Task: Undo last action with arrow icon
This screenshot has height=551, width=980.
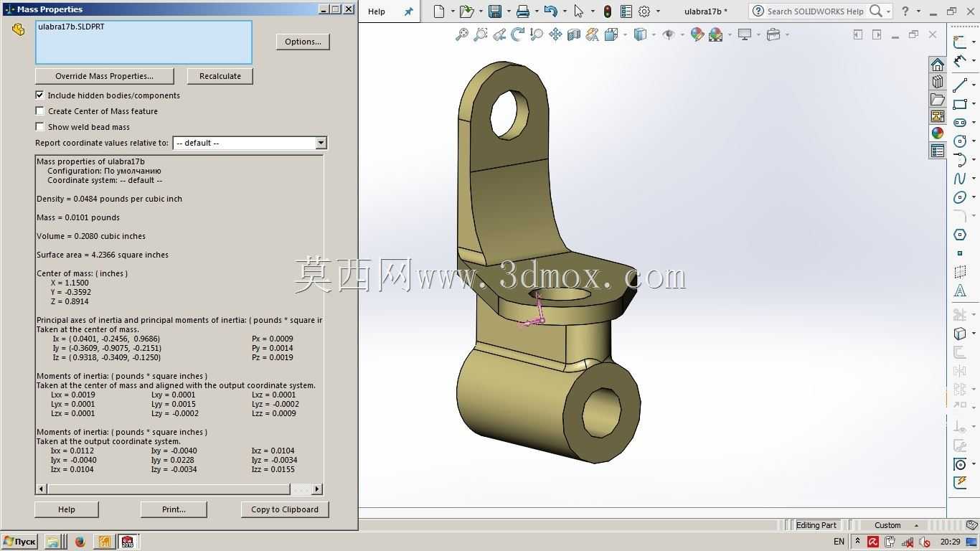Action: tap(550, 11)
